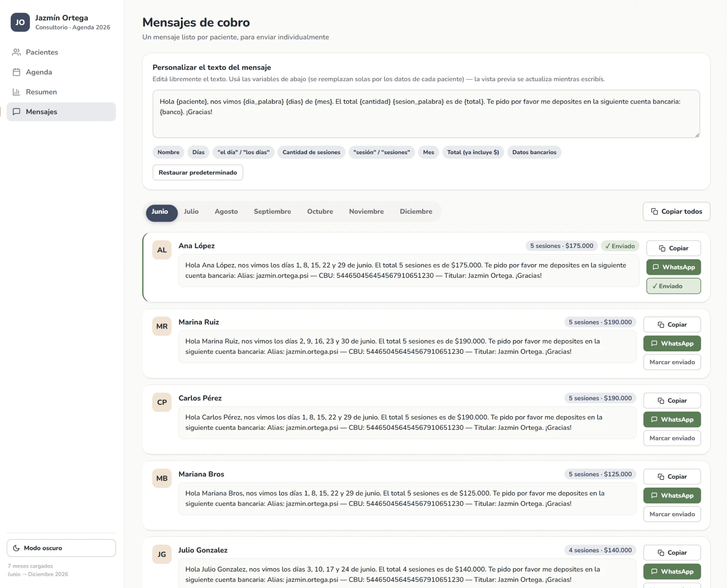Switch to the Diciembre tab
Viewport: 727px width, 588px height.
pyautogui.click(x=416, y=212)
